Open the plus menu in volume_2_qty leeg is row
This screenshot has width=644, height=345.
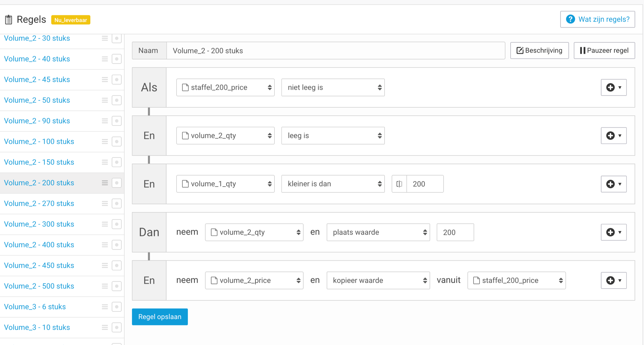tap(614, 136)
